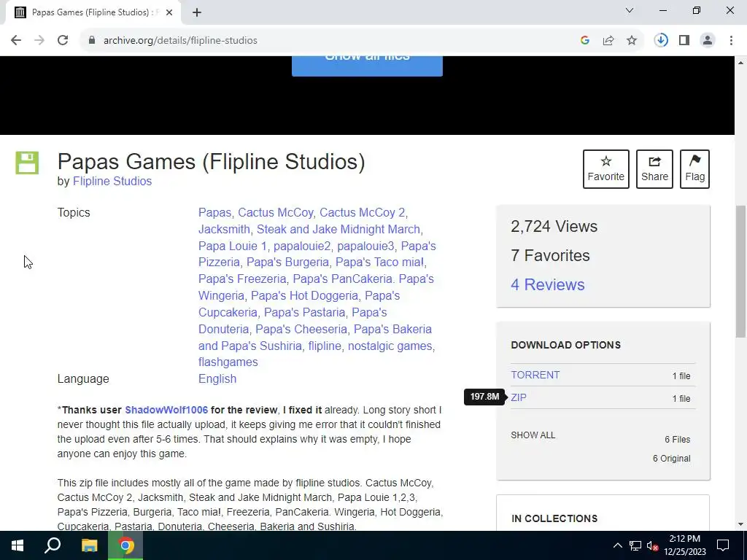
Task: Open Jacksmith topic link
Action: click(224, 229)
